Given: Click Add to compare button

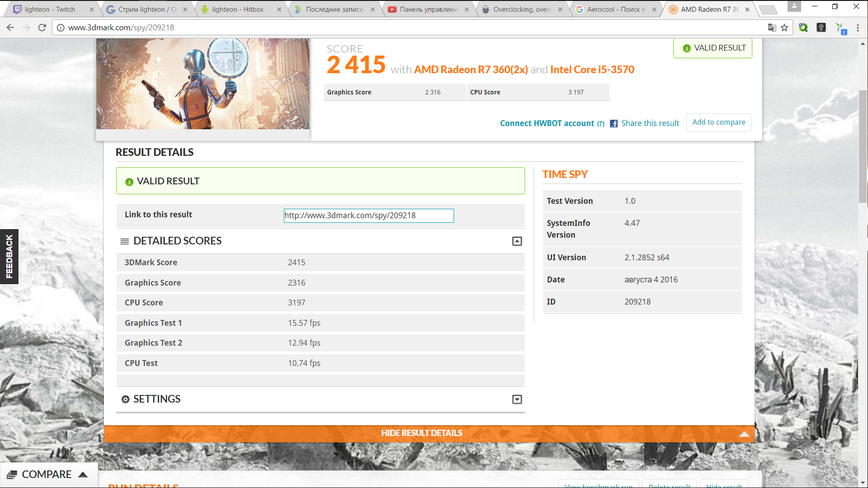Looking at the screenshot, I should coord(718,122).
